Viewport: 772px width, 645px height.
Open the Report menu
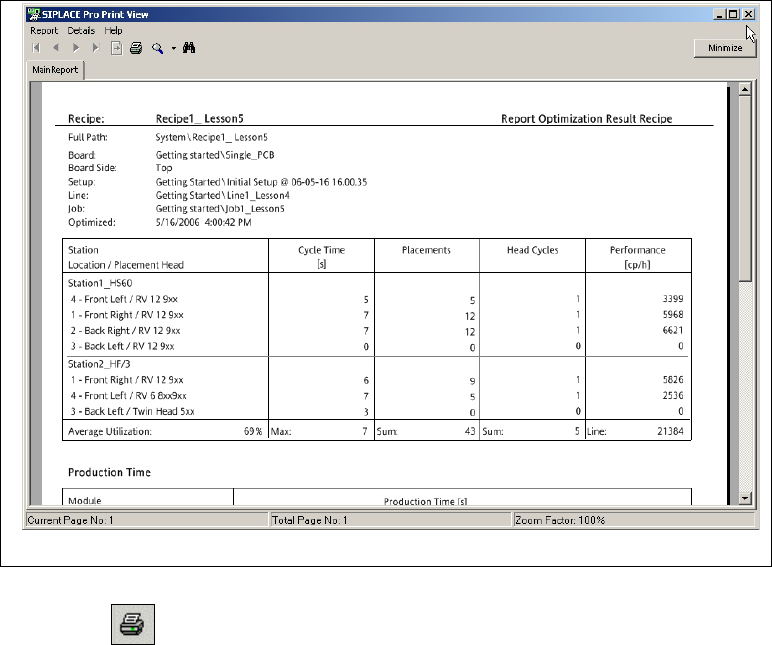click(x=44, y=31)
